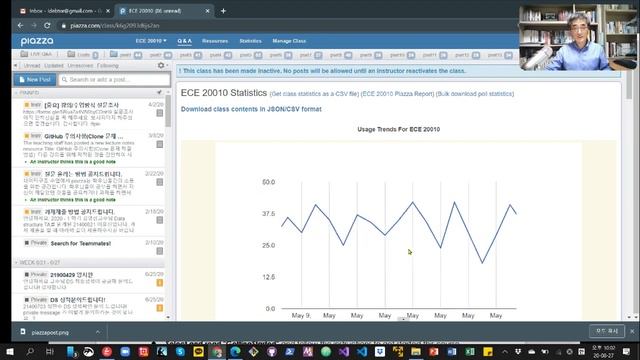Open a new browser tab

223,11
